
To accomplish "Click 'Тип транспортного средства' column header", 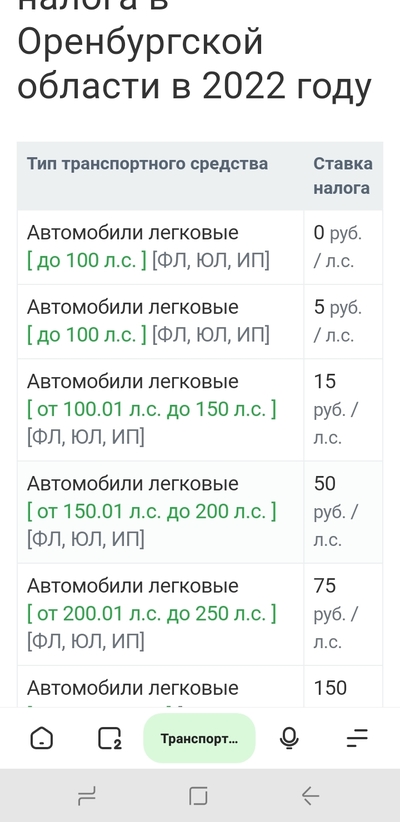I will (147, 164).
